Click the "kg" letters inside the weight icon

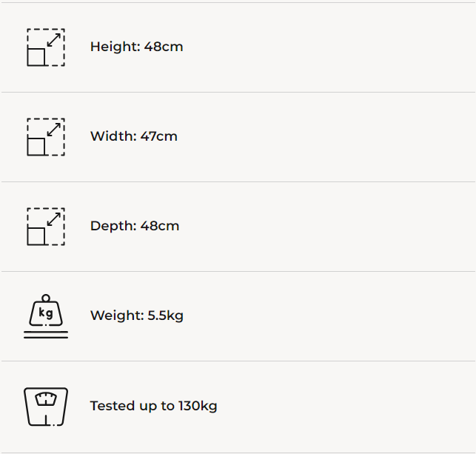pyautogui.click(x=46, y=313)
